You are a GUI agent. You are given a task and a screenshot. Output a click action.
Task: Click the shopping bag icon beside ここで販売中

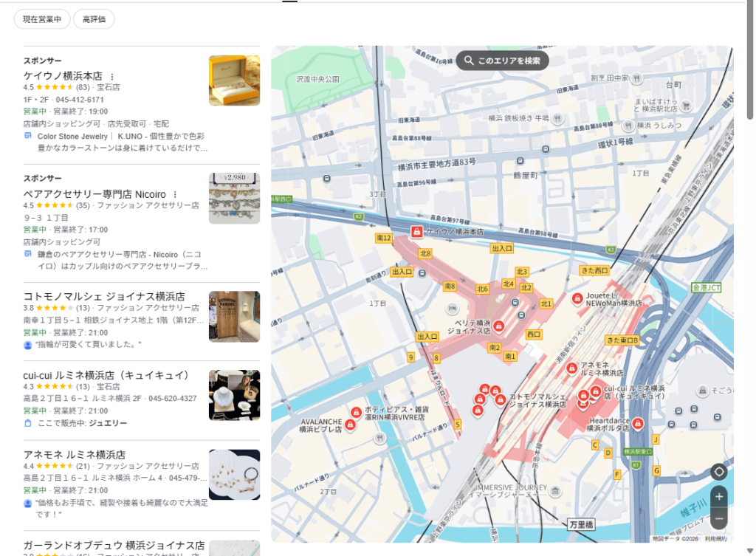(28, 423)
